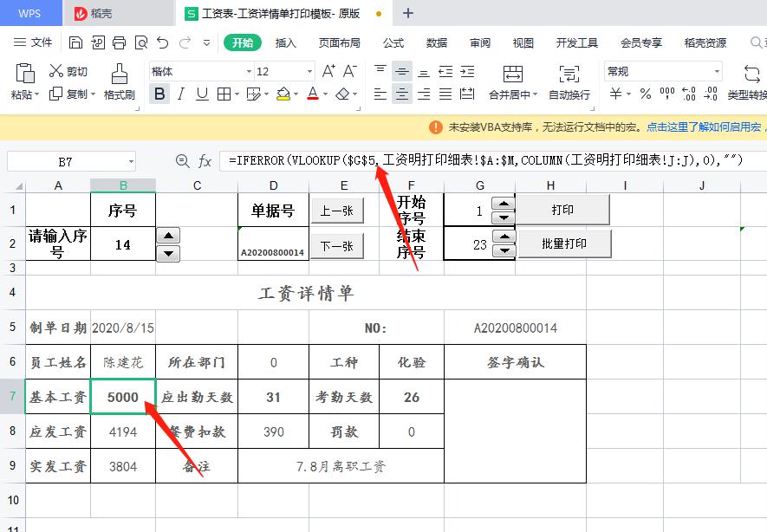Click the Fill Color bucket icon
The width and height of the screenshot is (767, 532).
tap(283, 94)
